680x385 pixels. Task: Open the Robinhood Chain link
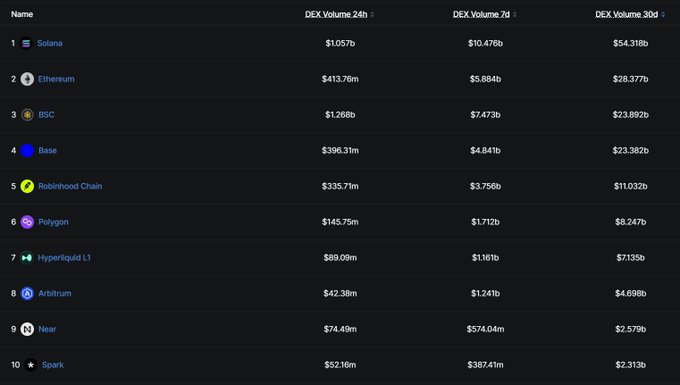[x=70, y=186]
